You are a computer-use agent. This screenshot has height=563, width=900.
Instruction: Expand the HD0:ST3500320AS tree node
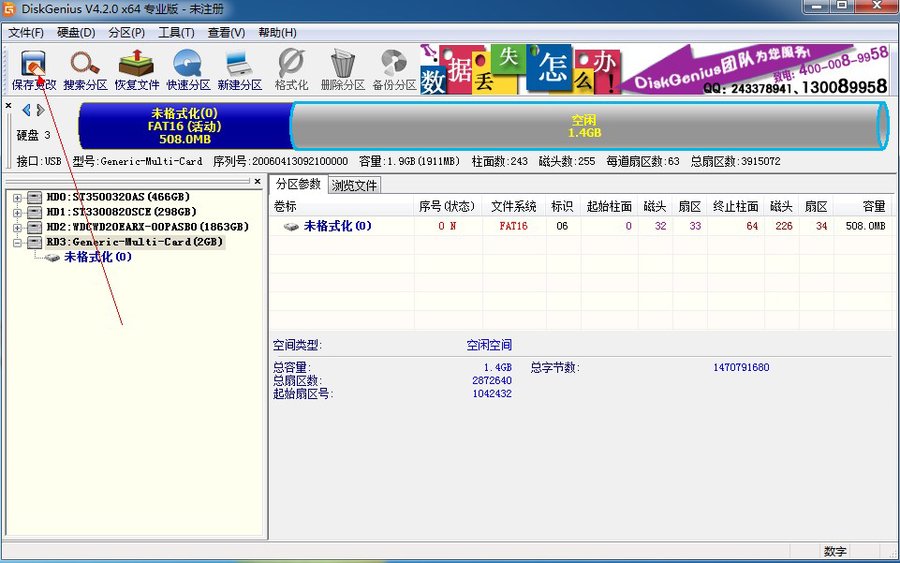point(17,197)
